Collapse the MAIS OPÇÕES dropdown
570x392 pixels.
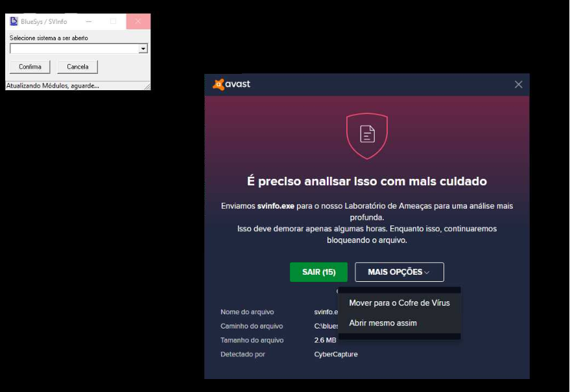click(399, 272)
